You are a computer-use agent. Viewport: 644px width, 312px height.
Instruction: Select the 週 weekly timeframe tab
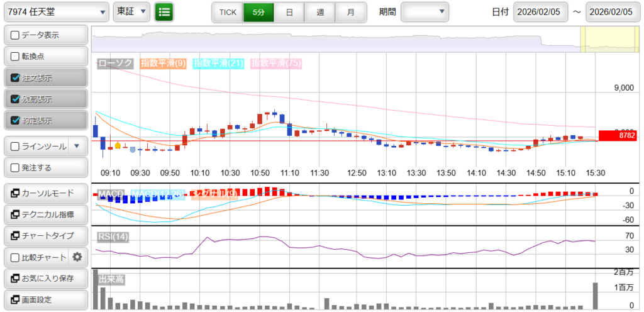[320, 12]
